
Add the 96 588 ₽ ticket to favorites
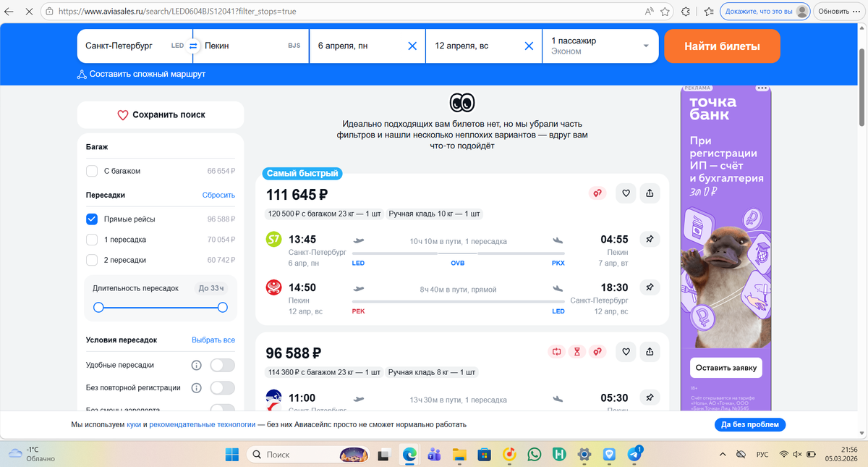626,352
